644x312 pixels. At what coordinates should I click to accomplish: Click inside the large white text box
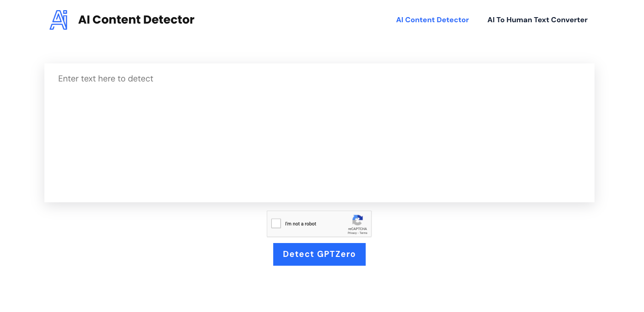(319, 139)
